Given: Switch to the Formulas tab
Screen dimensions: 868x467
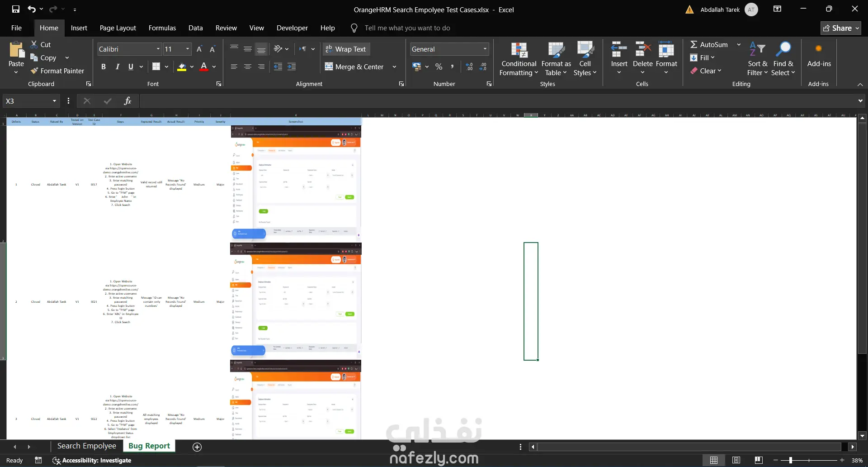Looking at the screenshot, I should pos(162,28).
